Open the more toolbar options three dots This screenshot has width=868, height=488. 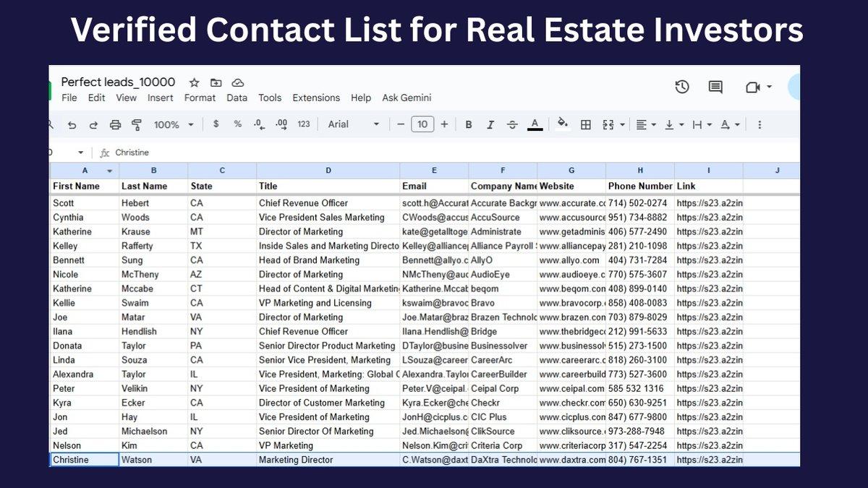[x=759, y=124]
